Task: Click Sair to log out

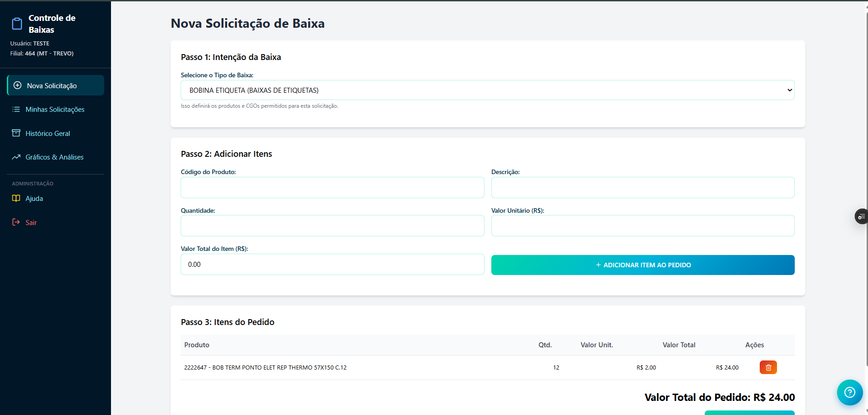Action: [x=31, y=222]
